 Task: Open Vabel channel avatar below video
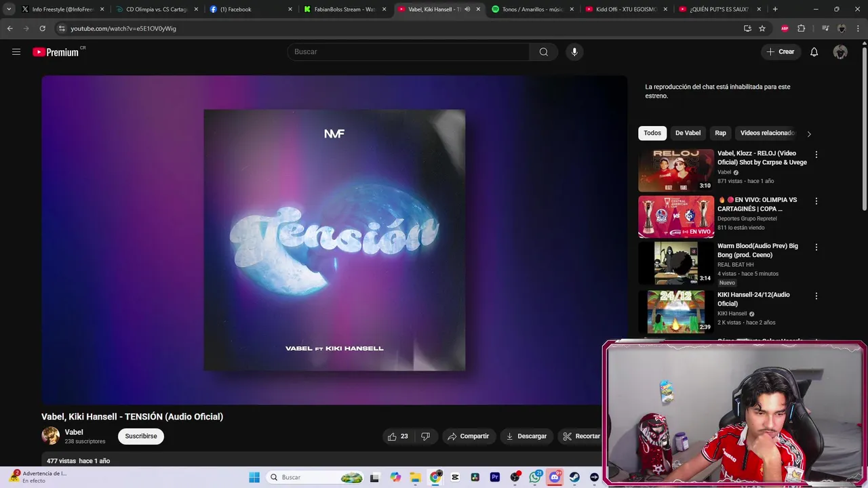pos(50,436)
